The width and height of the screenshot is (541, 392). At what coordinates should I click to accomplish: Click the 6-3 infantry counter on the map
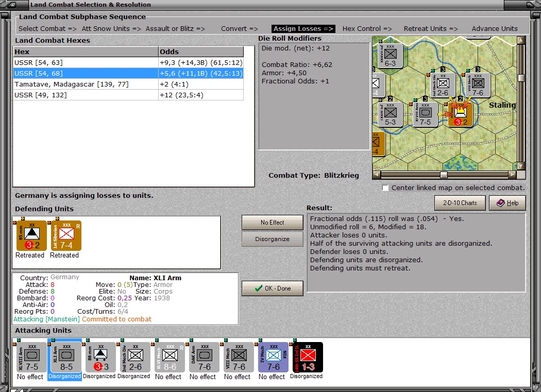pos(391,56)
